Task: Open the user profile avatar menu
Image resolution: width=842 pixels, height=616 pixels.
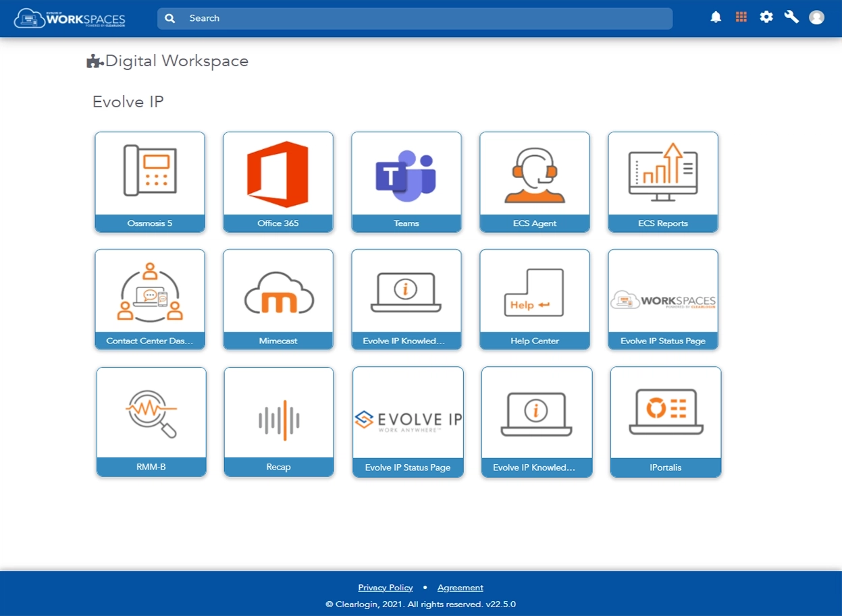Action: [817, 18]
